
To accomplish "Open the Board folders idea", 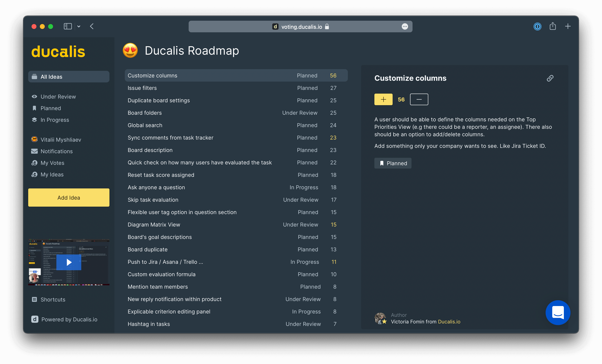I will click(236, 113).
